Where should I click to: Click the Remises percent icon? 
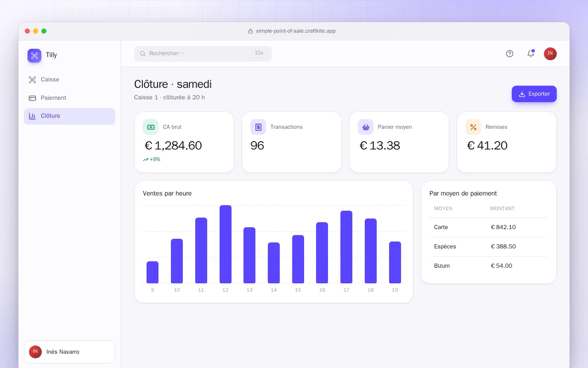pyautogui.click(x=473, y=127)
